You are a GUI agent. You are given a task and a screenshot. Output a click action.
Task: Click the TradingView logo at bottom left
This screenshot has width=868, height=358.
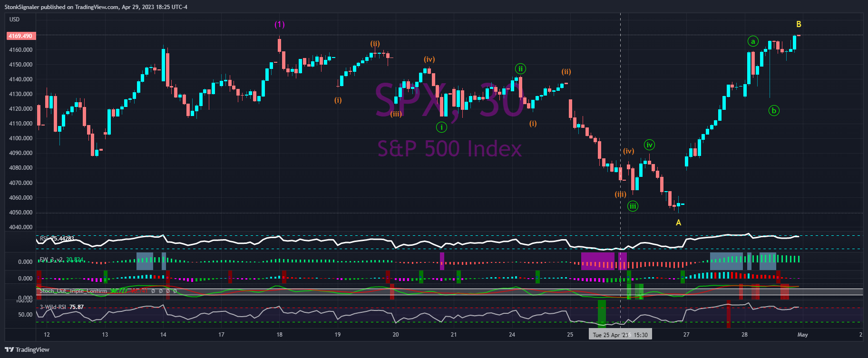click(27, 349)
